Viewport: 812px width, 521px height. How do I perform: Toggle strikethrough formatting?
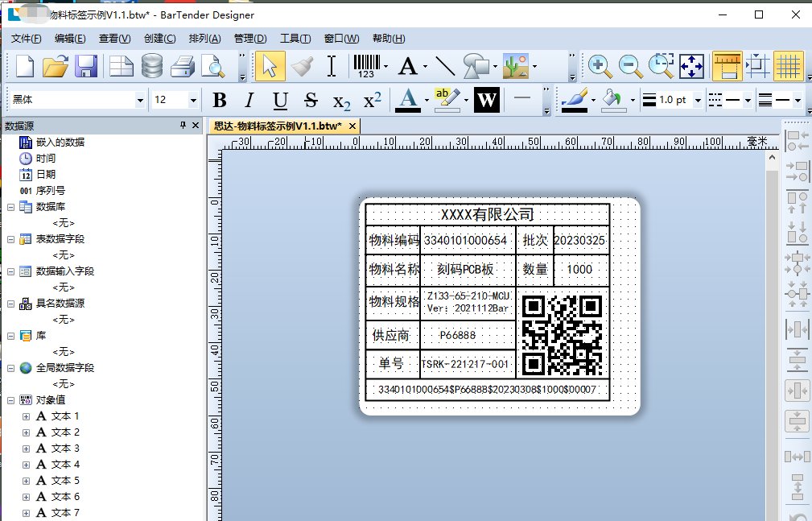[x=311, y=100]
